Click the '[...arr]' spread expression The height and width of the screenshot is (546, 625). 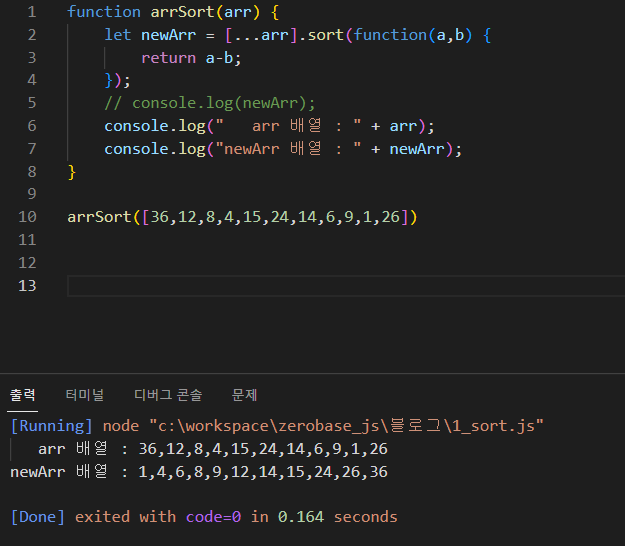click(x=261, y=35)
